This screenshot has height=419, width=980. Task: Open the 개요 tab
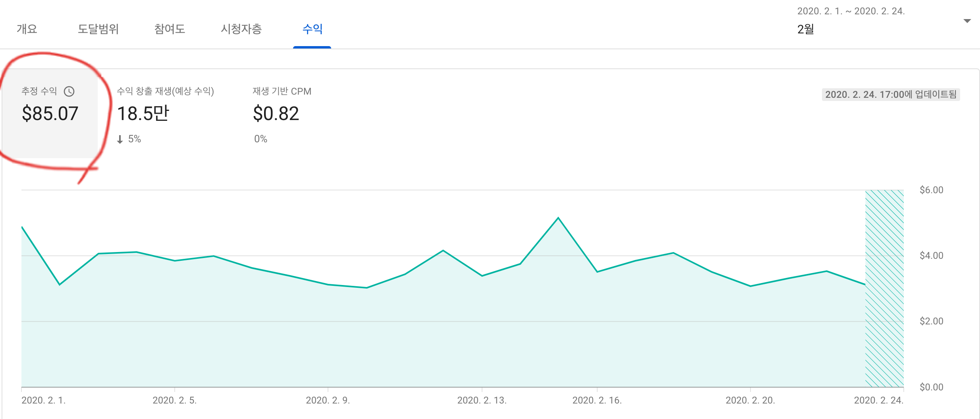click(27, 29)
